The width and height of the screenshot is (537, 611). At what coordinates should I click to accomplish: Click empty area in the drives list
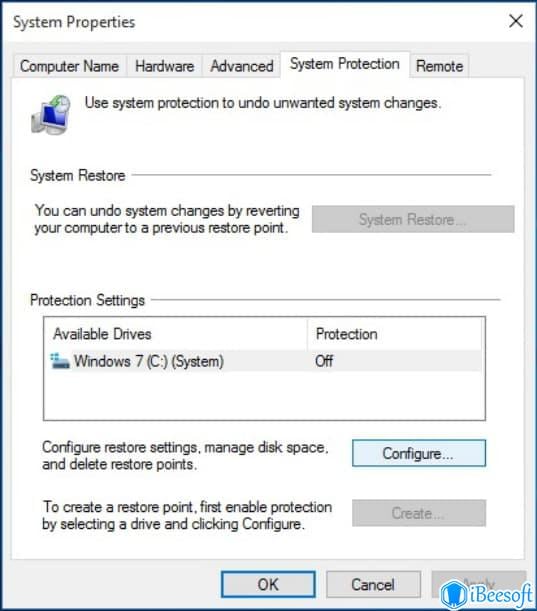264,396
